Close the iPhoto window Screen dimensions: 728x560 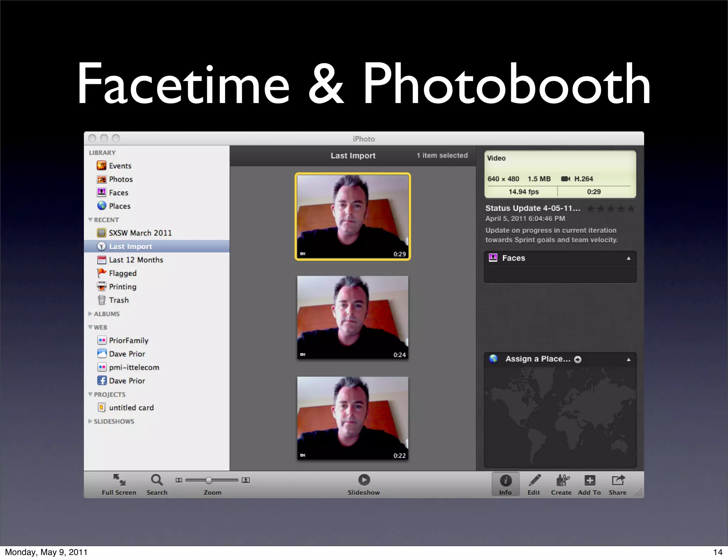(x=92, y=138)
